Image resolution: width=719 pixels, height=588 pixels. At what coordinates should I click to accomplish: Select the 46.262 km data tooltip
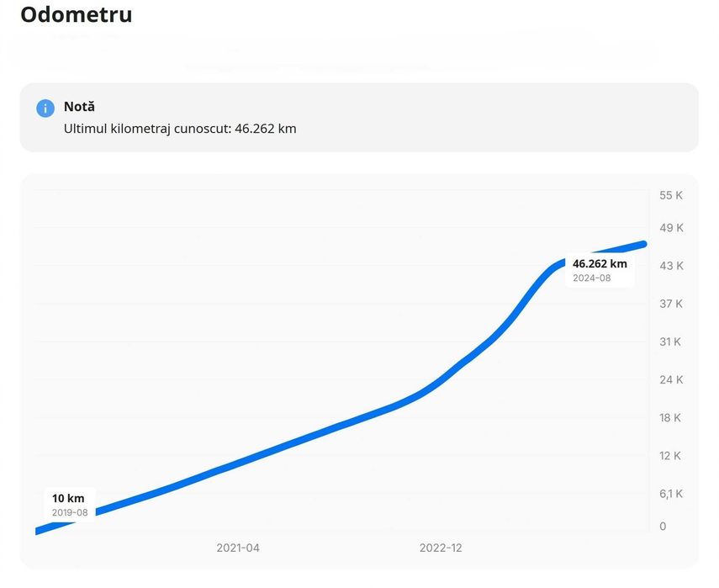coord(600,269)
